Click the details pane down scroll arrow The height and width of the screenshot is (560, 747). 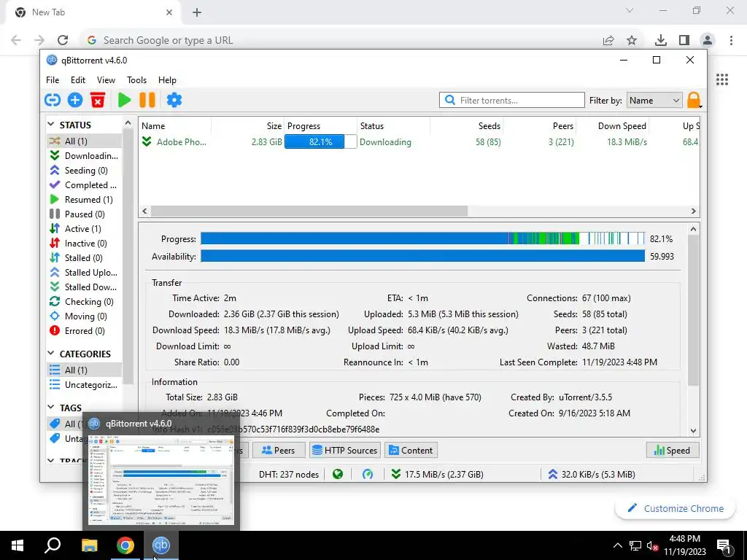693,431
